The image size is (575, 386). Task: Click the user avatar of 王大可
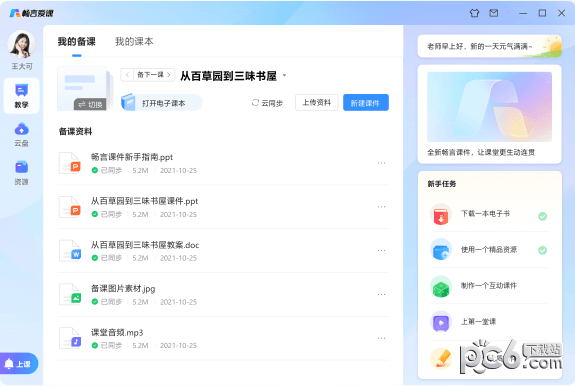coord(22,44)
